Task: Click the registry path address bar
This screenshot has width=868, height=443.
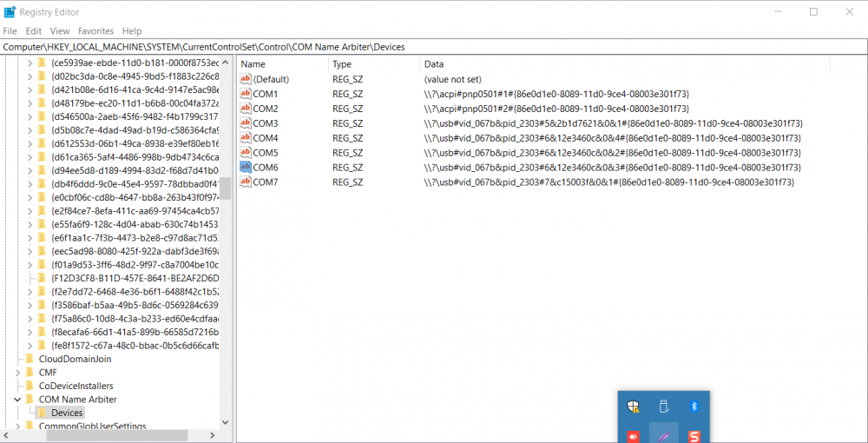Action: [434, 47]
